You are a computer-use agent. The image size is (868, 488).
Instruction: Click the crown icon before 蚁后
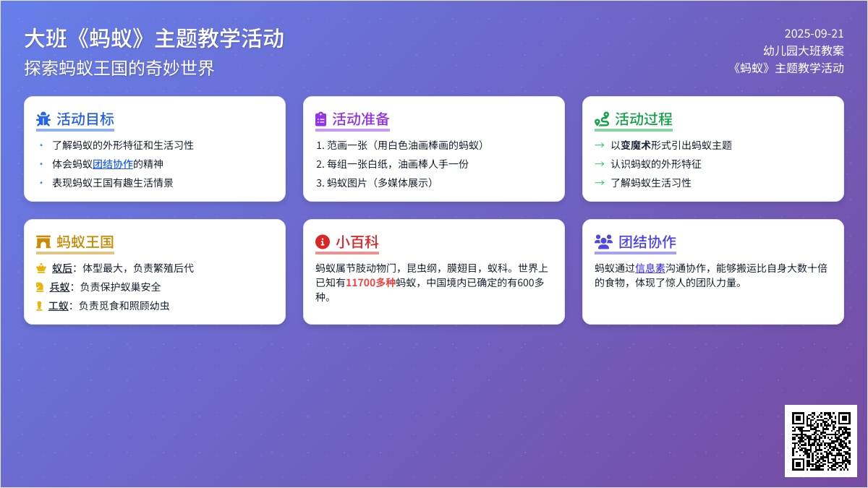(x=41, y=268)
